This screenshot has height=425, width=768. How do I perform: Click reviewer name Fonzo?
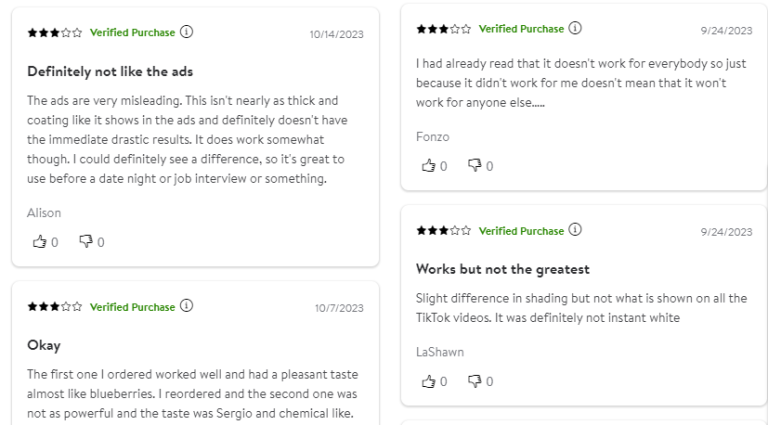tap(433, 136)
